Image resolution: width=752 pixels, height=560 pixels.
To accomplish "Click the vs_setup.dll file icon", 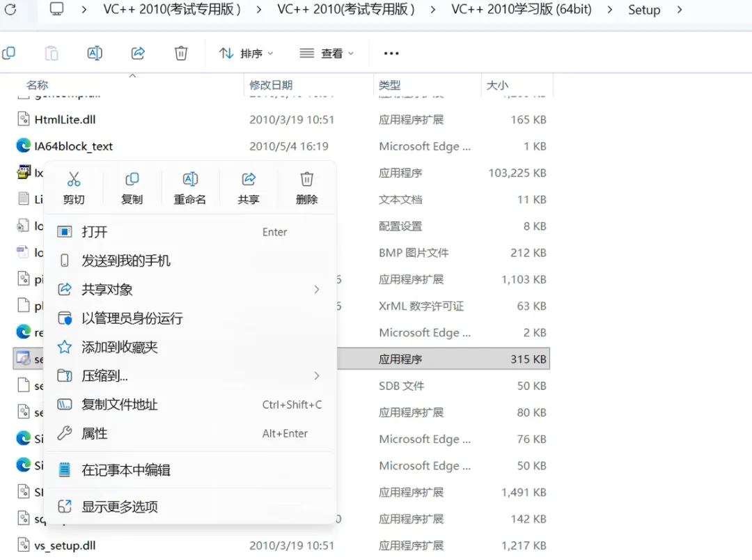I will tap(24, 545).
